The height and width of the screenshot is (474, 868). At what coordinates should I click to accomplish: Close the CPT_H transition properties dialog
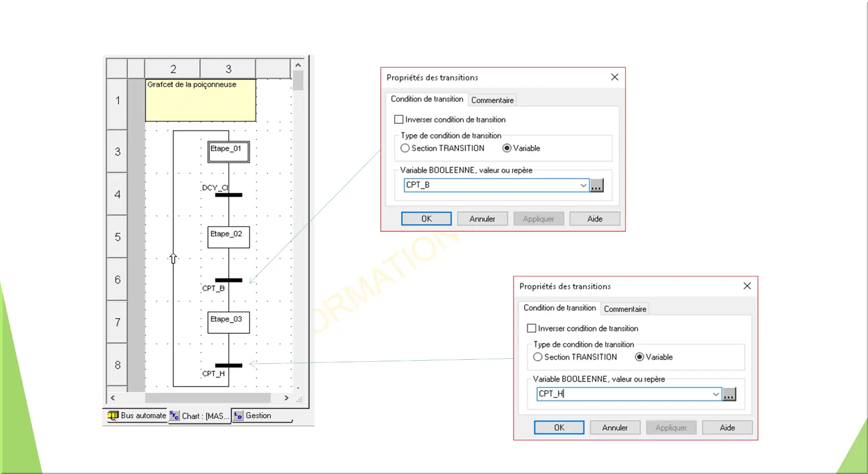[x=747, y=286]
